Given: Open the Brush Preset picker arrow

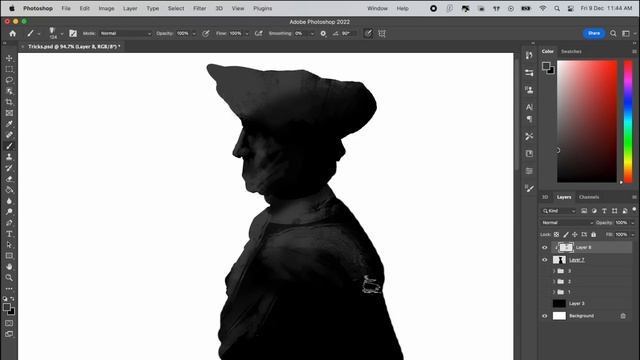Looking at the screenshot, I should tap(62, 34).
